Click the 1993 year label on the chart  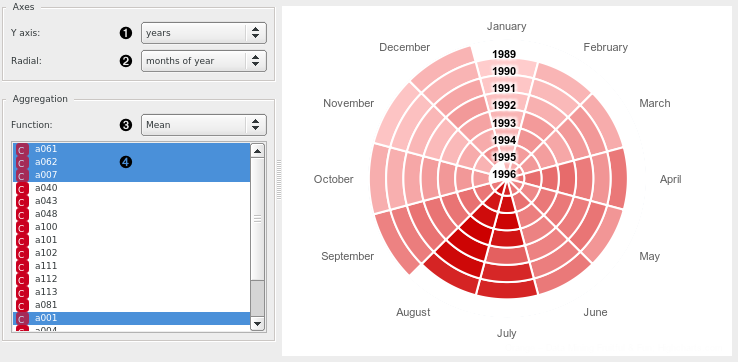[504, 123]
